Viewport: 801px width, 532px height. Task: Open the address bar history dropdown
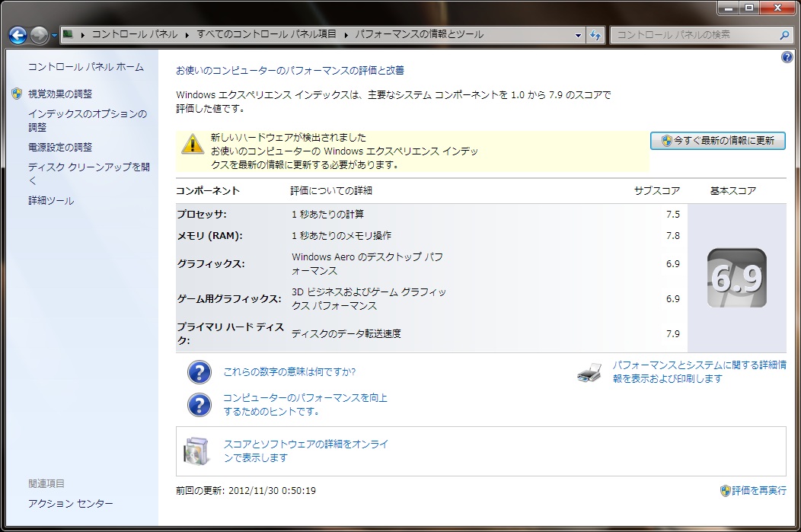pyautogui.click(x=578, y=35)
